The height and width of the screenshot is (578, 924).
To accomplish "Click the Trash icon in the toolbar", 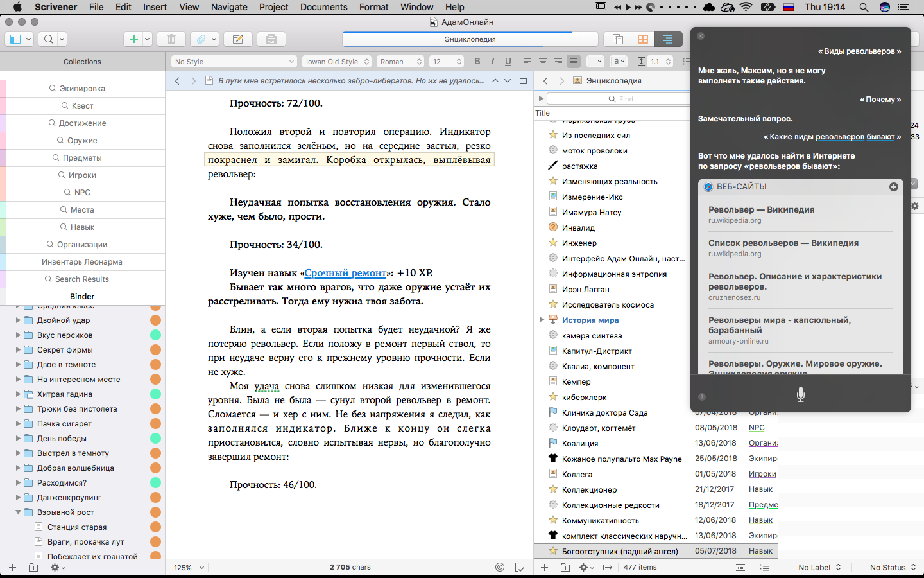I will [171, 39].
